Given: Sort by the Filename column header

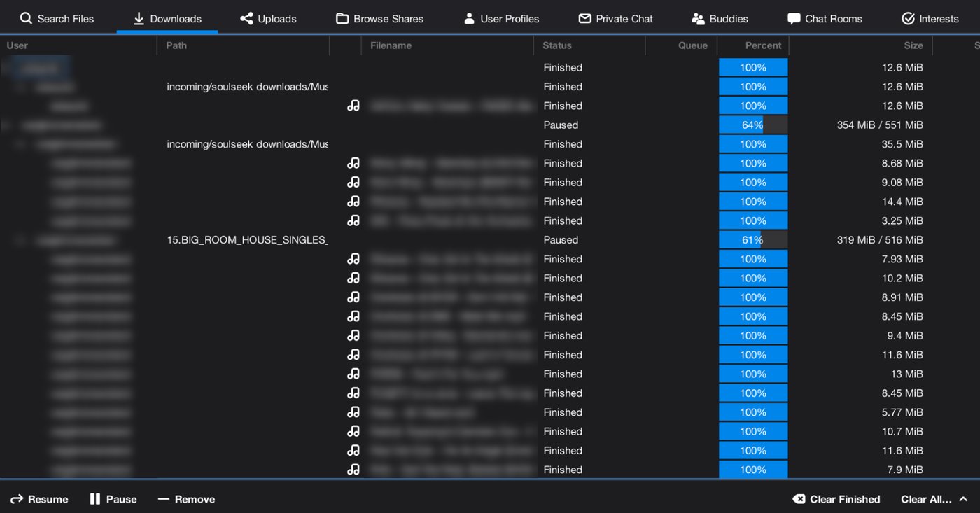Looking at the screenshot, I should [391, 45].
